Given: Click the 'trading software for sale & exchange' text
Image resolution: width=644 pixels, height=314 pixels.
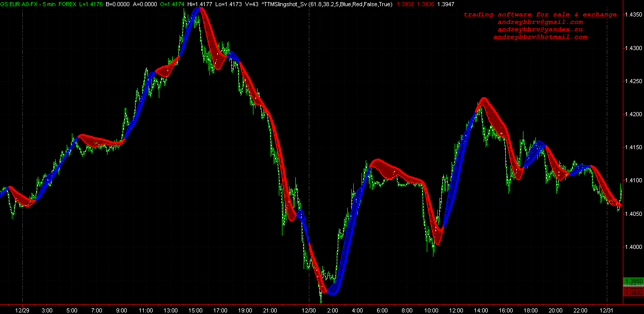Looking at the screenshot, I should pyautogui.click(x=540, y=14).
